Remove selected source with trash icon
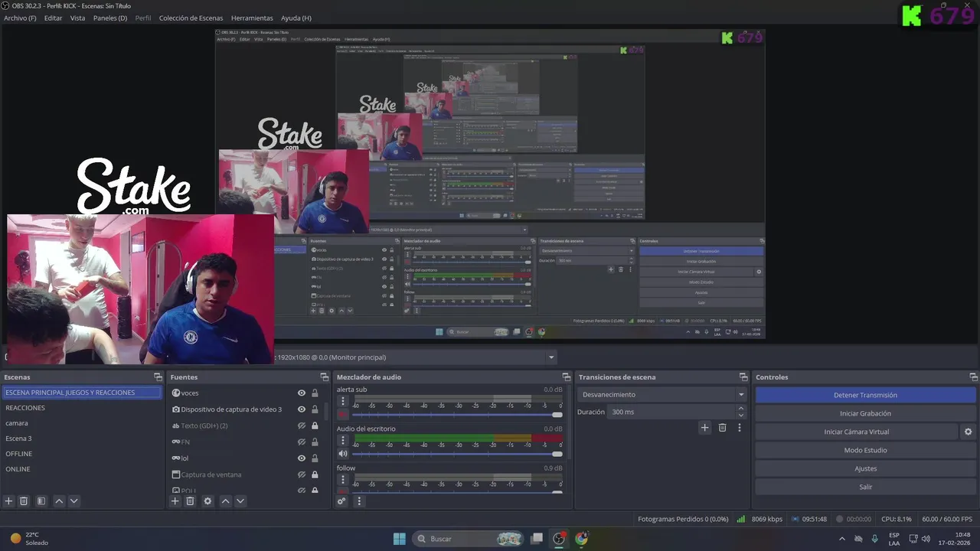 (x=190, y=501)
